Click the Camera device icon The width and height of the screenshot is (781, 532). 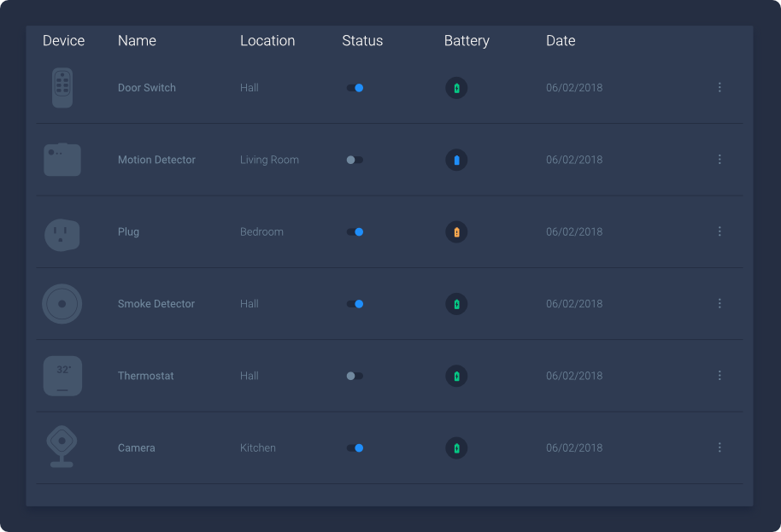62,447
